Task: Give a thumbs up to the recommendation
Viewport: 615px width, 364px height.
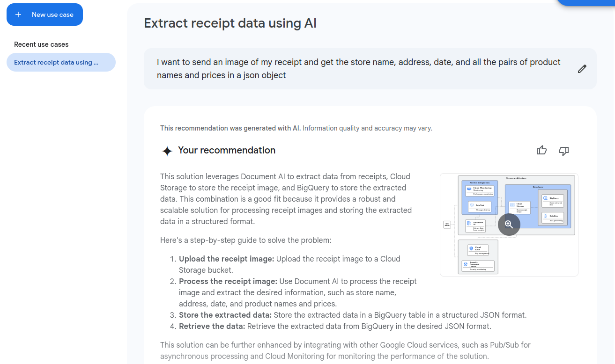Action: (x=541, y=151)
